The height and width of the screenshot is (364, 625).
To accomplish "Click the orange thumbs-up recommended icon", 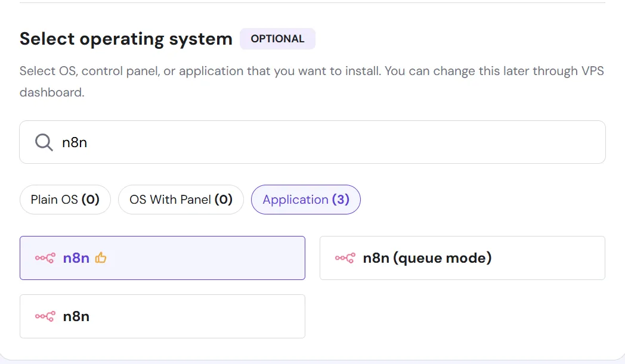I will pyautogui.click(x=101, y=258).
